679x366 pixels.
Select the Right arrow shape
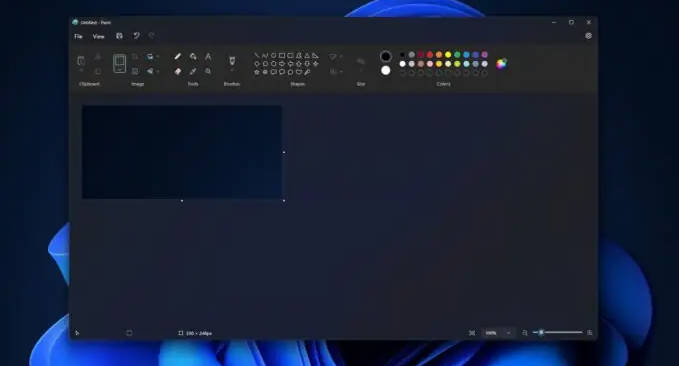point(282,64)
